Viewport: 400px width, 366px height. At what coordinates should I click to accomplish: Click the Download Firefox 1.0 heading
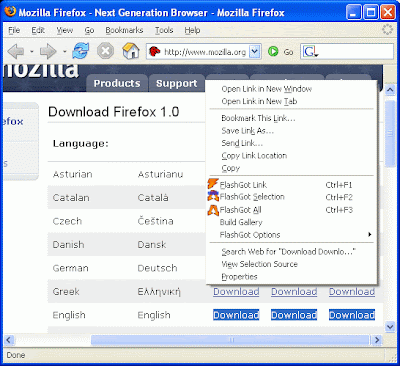click(x=113, y=112)
